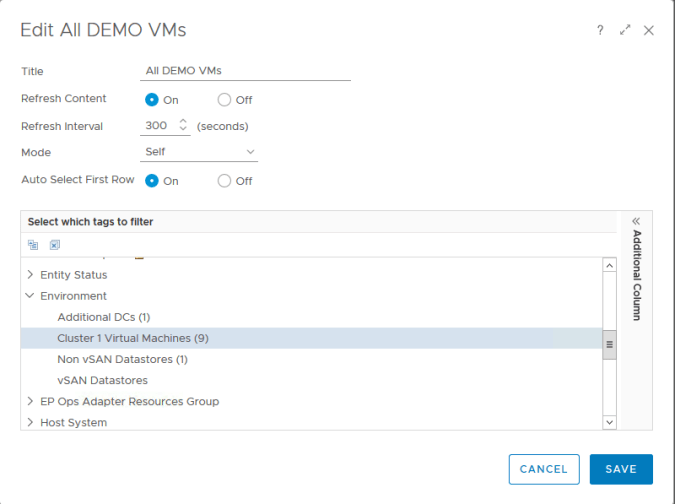Set Refresh Content to Off
Image resolution: width=675 pixels, height=504 pixels.
(224, 100)
